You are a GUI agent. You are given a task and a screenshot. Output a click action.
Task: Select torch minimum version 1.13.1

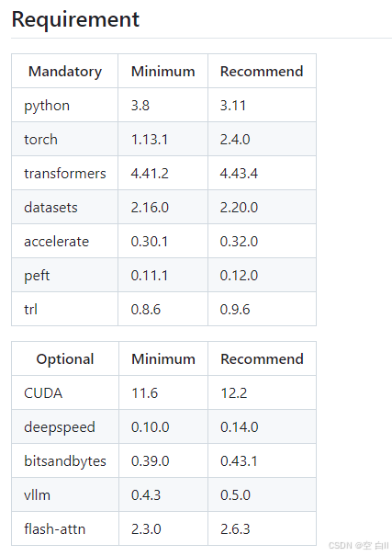150,140
